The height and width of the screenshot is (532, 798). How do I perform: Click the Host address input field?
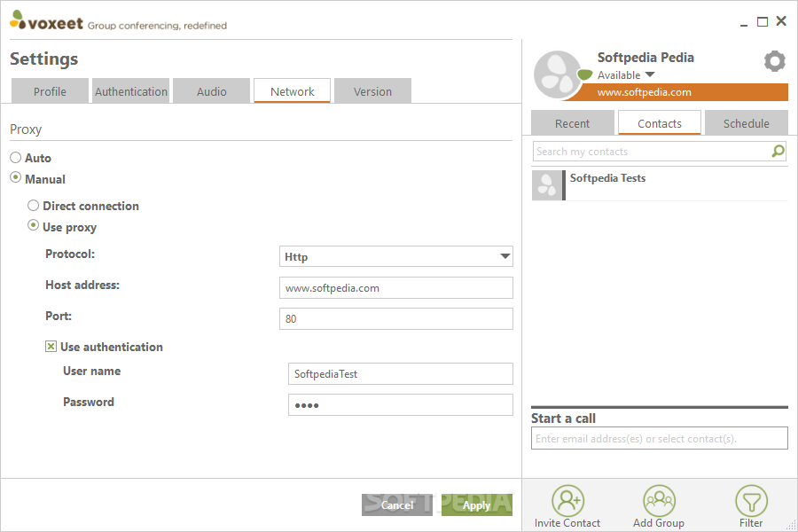pos(396,287)
